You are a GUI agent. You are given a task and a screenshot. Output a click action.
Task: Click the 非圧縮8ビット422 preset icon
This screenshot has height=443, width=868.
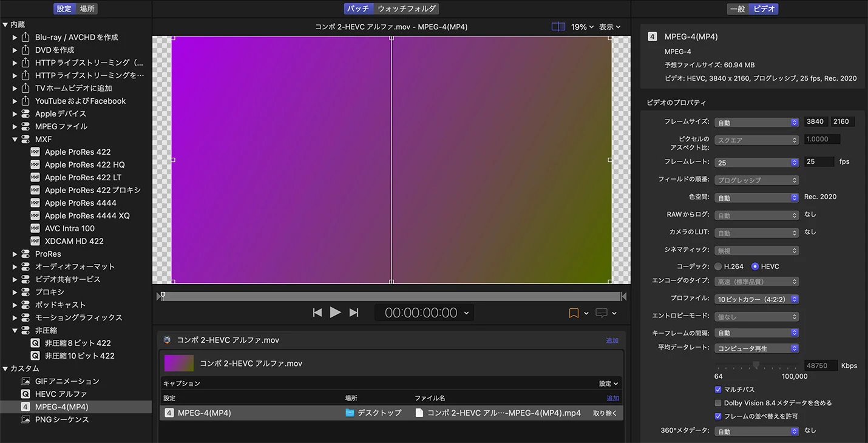click(x=35, y=343)
